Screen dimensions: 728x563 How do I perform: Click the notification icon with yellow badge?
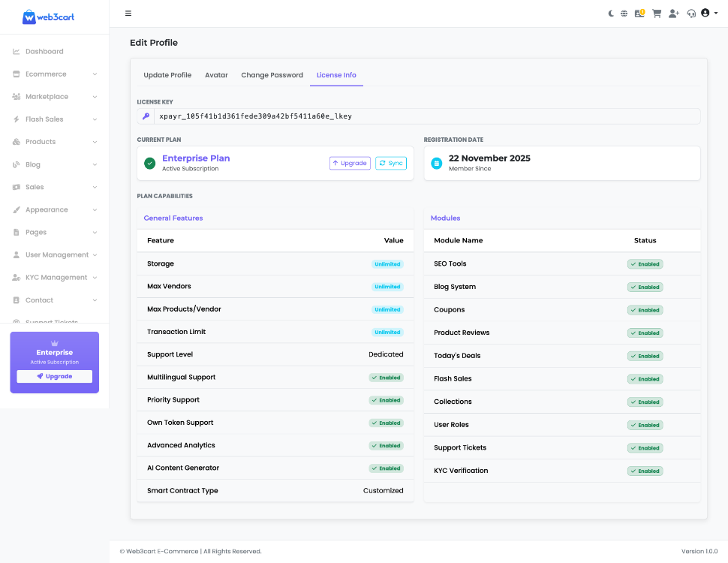(x=639, y=14)
